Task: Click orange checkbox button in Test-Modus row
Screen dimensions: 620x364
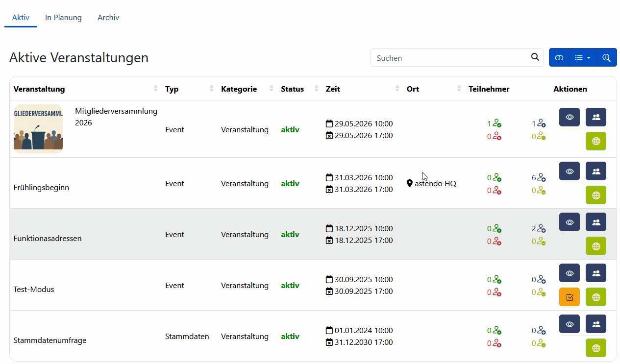Action: click(569, 297)
